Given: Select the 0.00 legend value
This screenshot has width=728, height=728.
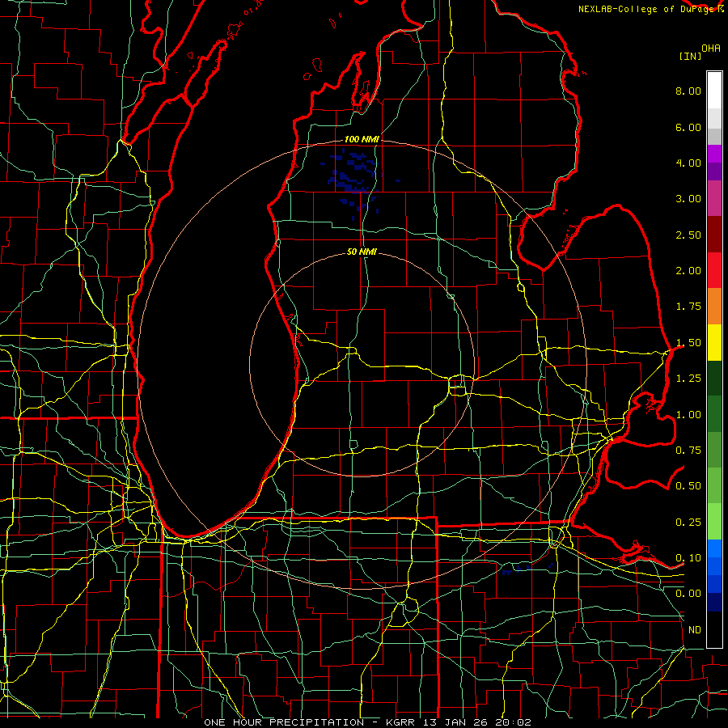Looking at the screenshot, I should pos(688,594).
